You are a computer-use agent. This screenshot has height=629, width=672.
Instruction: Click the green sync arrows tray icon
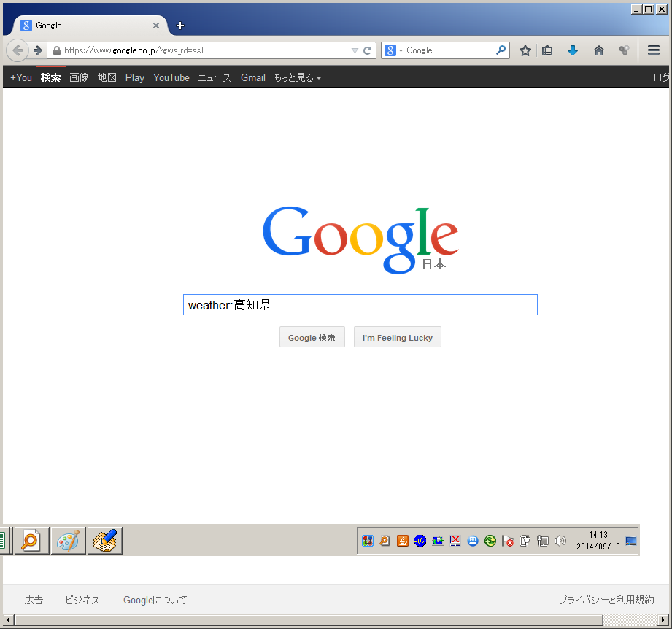(x=490, y=541)
